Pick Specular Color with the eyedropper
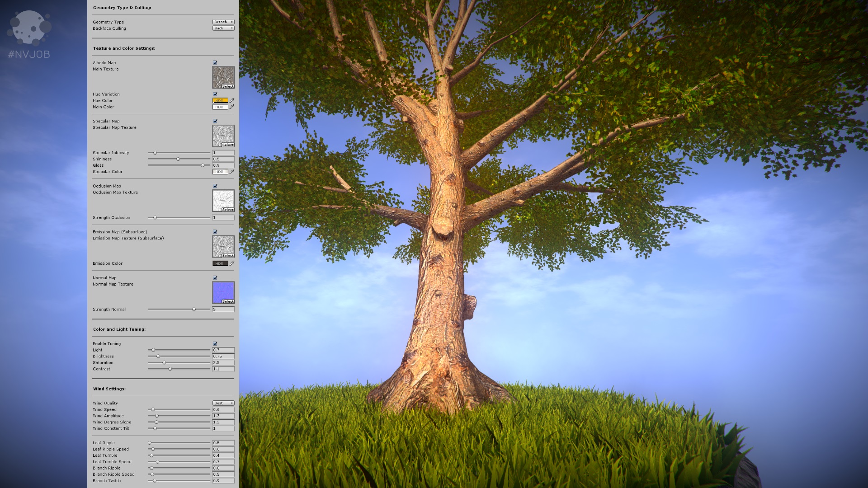This screenshot has height=488, width=868. [232, 172]
